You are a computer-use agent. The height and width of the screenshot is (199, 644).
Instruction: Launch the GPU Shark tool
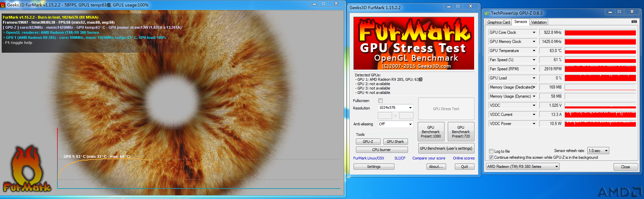(395, 142)
